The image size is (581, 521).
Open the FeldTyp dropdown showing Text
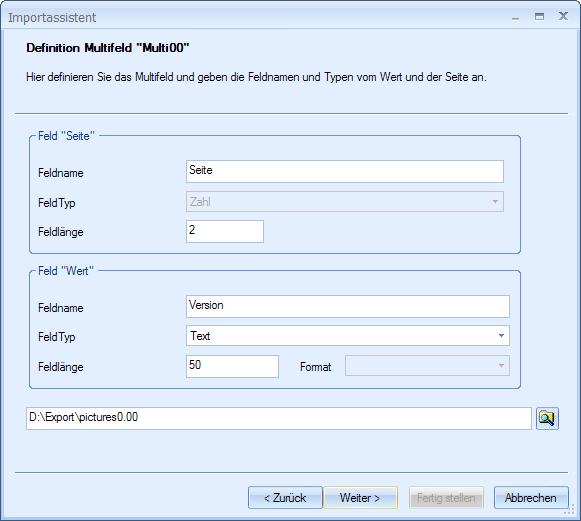[348, 336]
